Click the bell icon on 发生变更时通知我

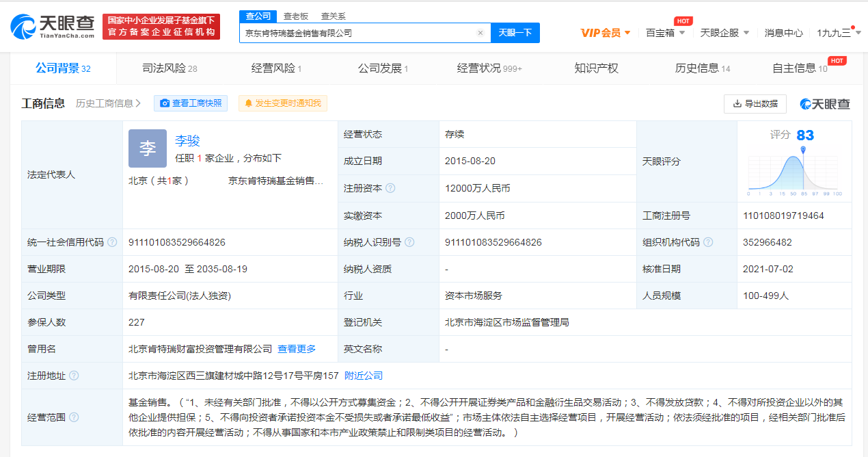coord(249,103)
